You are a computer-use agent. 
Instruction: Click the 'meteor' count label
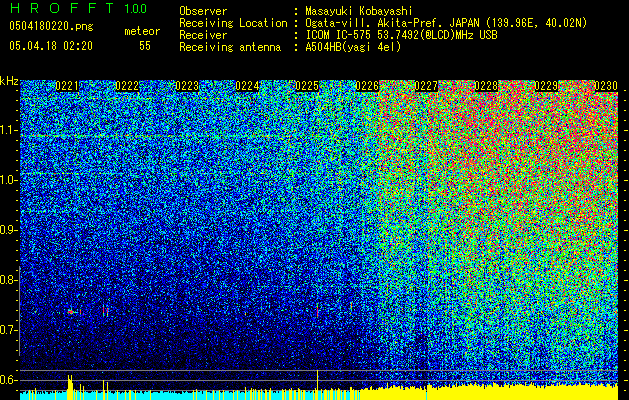click(142, 31)
